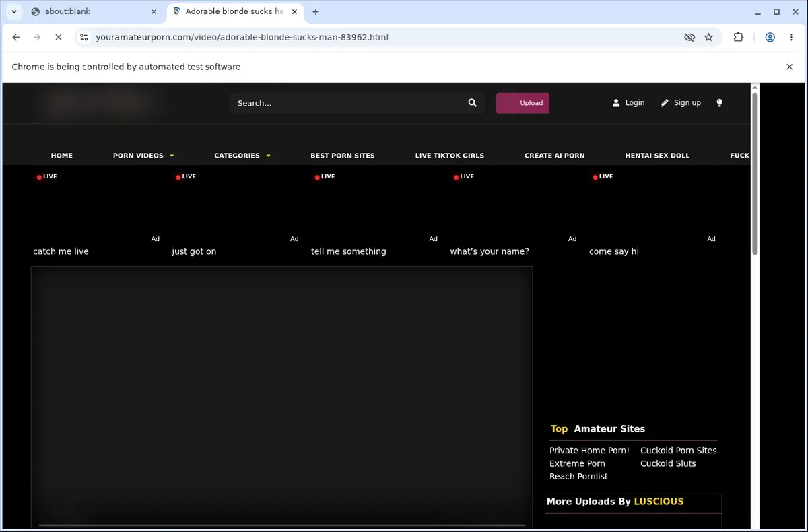Open the Sign up link
Viewport: 808px width, 532px height.
pos(687,103)
